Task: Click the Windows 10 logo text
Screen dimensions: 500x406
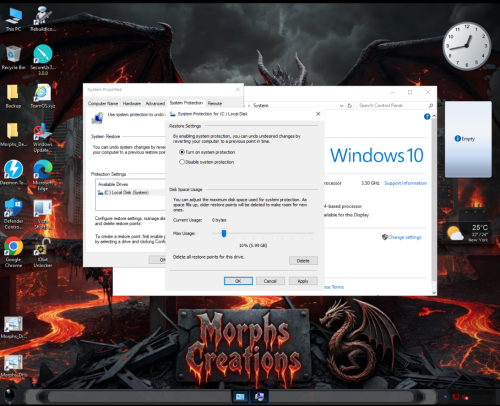Action: click(x=377, y=155)
